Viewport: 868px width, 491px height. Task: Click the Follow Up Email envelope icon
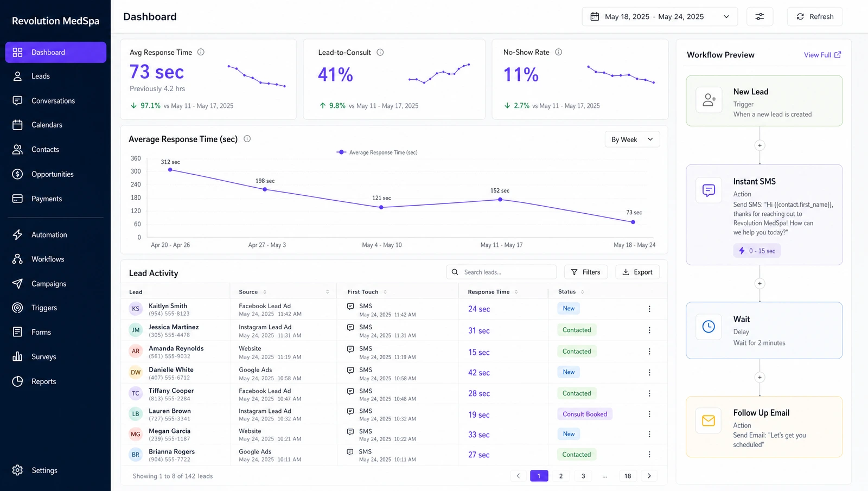tap(709, 420)
